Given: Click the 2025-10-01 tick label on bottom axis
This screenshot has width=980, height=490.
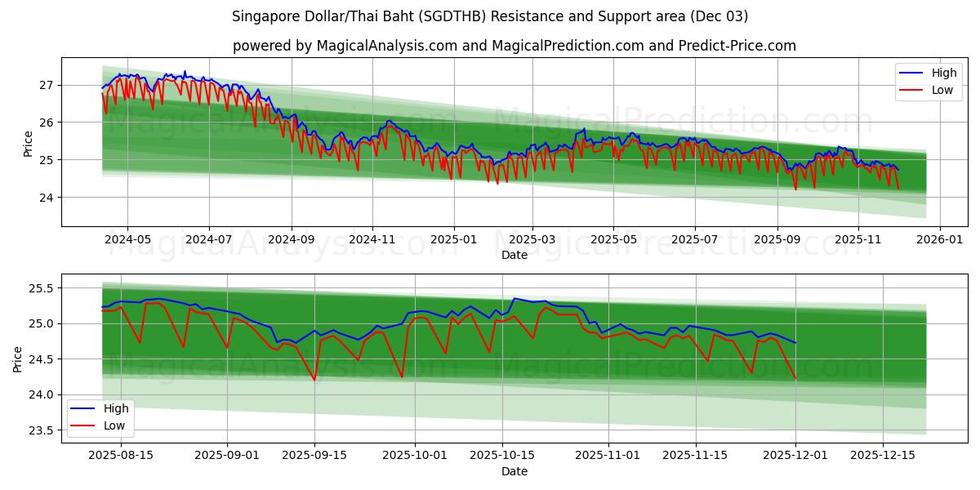Looking at the screenshot, I should [413, 454].
